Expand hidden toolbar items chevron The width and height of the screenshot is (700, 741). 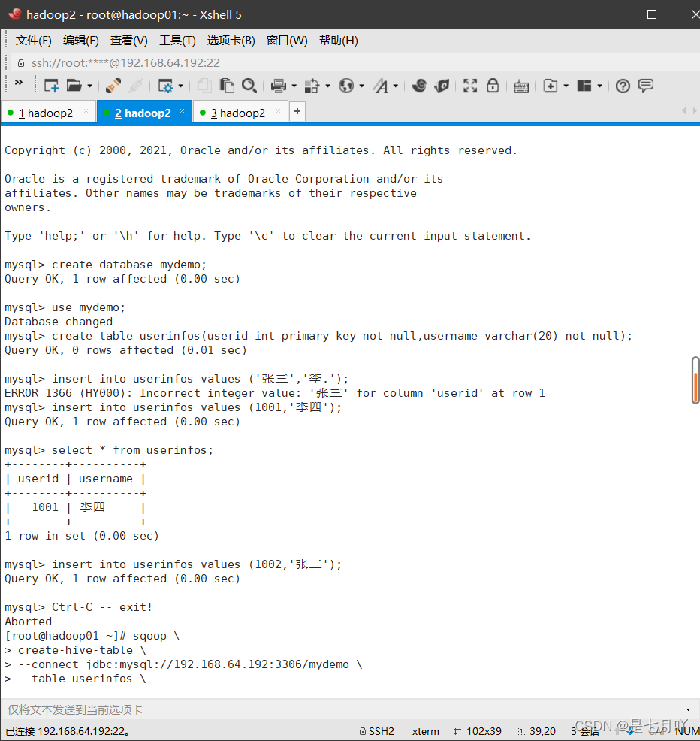pos(19,82)
